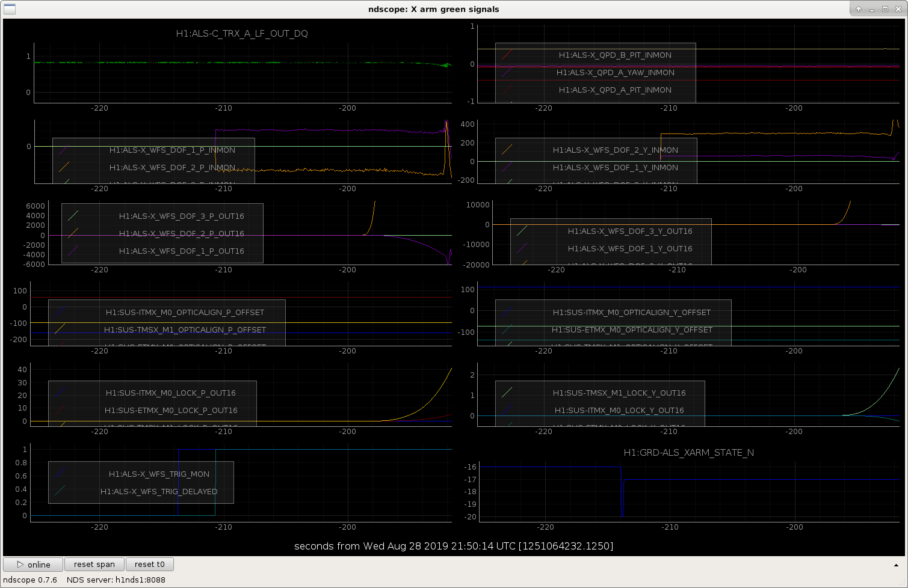908x588 pixels.
Task: Click blue legend line for H1:SUS-ITMX_M0_OPTICALIGN_P_OFFSET
Action: pos(60,312)
